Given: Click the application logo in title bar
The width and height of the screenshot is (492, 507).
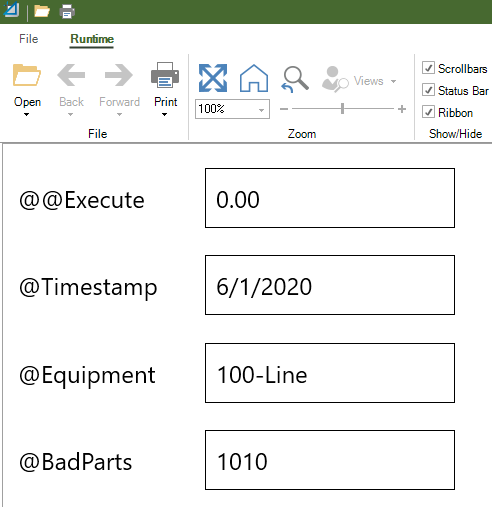Looking at the screenshot, I should coord(11,10).
